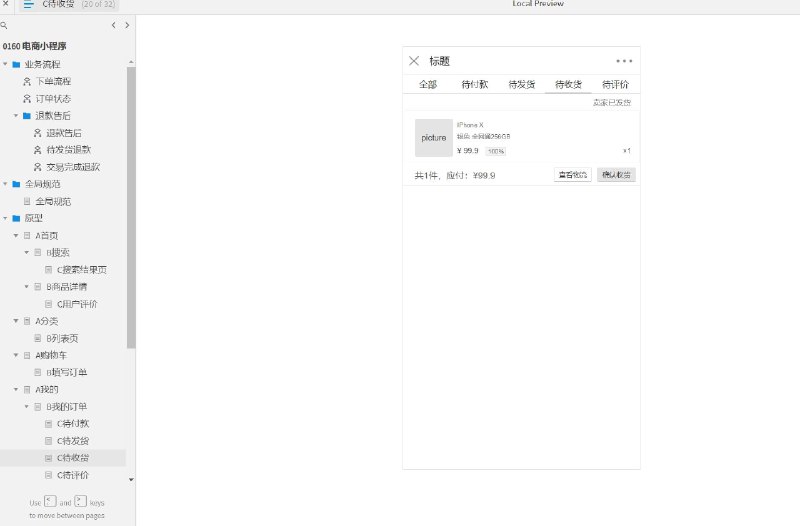Collapse the A我的 tree node
The width and height of the screenshot is (800, 526).
(16, 389)
